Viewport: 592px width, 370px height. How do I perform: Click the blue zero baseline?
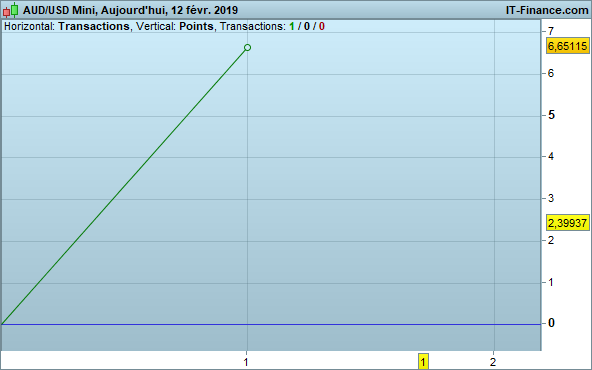click(x=271, y=324)
